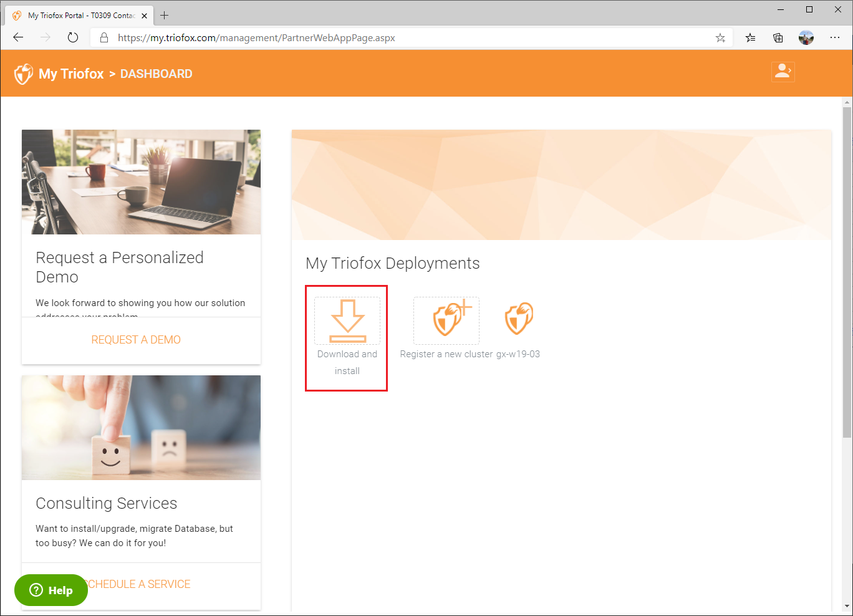Click the DASHBOARD breadcrumb
Image resolution: width=853 pixels, height=616 pixels.
point(156,74)
